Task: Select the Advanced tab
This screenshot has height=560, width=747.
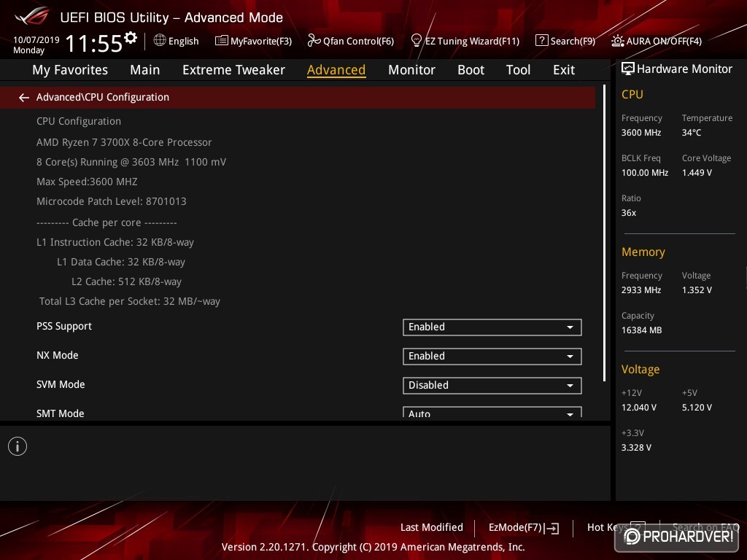Action: click(x=336, y=70)
